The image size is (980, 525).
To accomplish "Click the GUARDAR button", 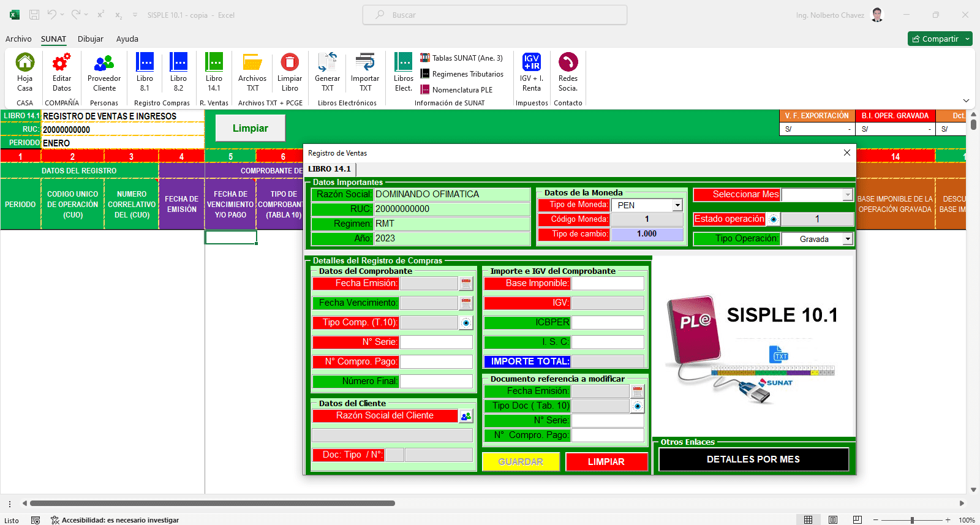I will pyautogui.click(x=521, y=462).
